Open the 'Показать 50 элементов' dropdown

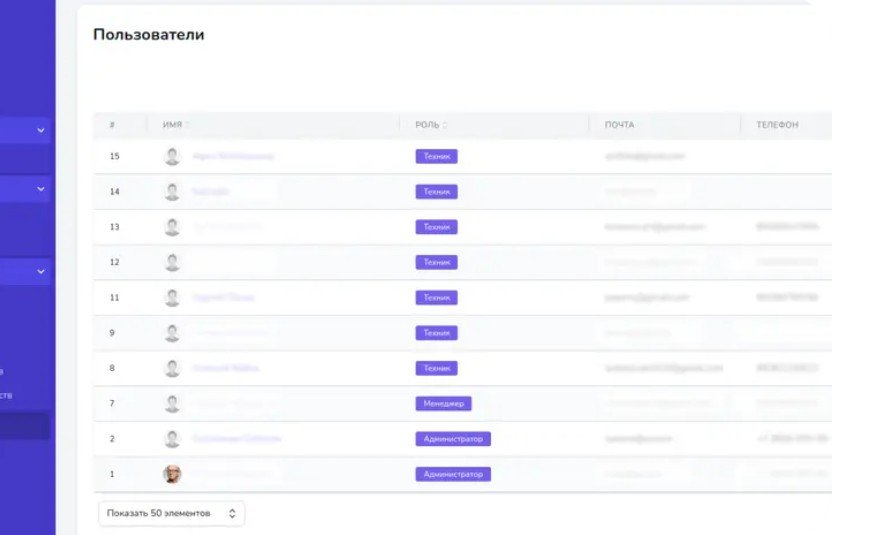point(171,513)
